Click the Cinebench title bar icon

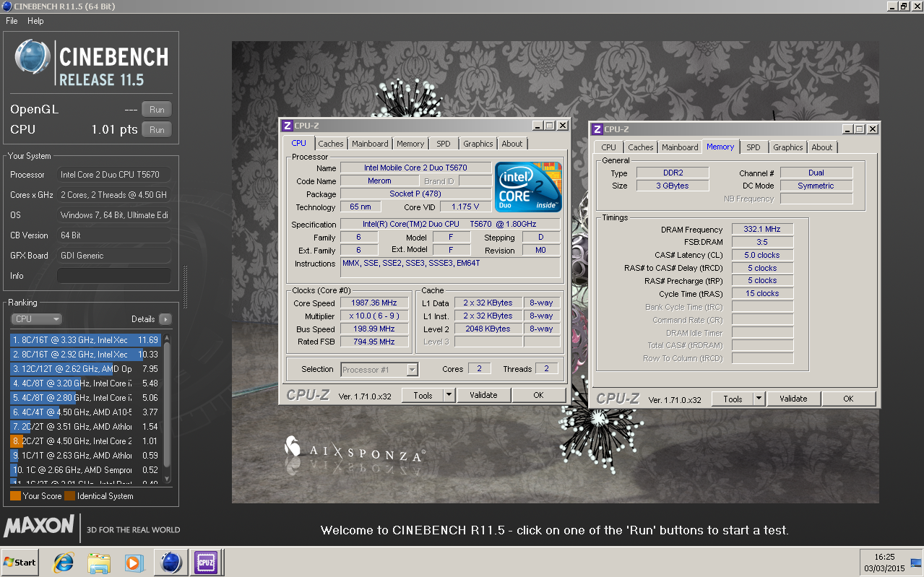pos(6,6)
